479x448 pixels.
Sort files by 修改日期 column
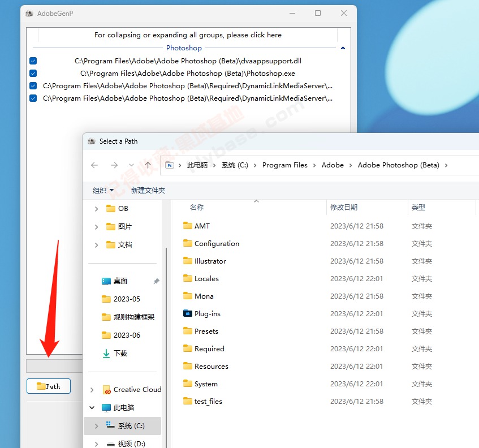pos(344,208)
